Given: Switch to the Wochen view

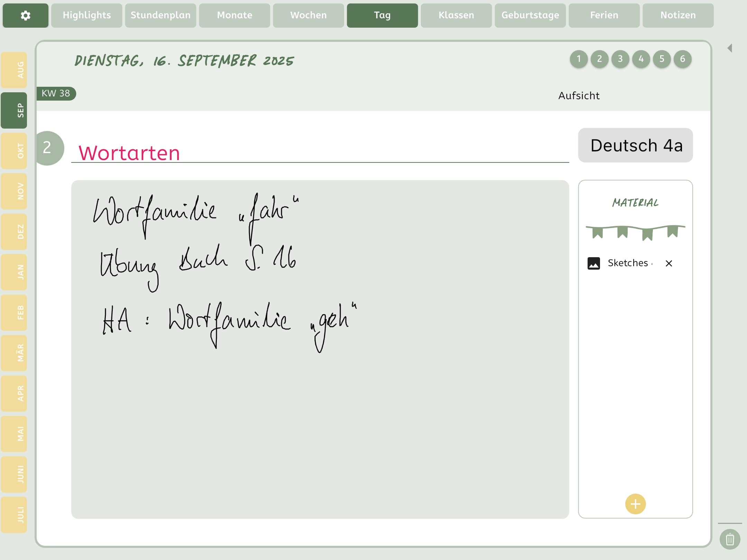Looking at the screenshot, I should (307, 15).
